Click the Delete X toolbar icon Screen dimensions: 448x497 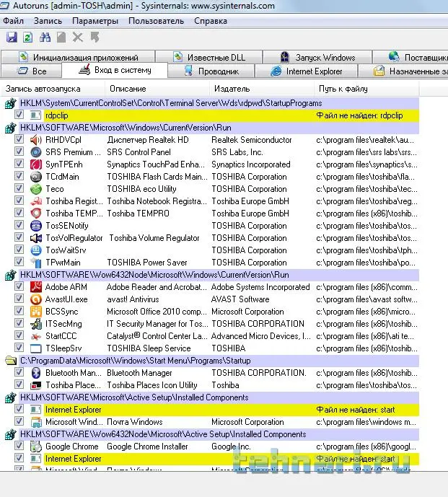(x=78, y=37)
